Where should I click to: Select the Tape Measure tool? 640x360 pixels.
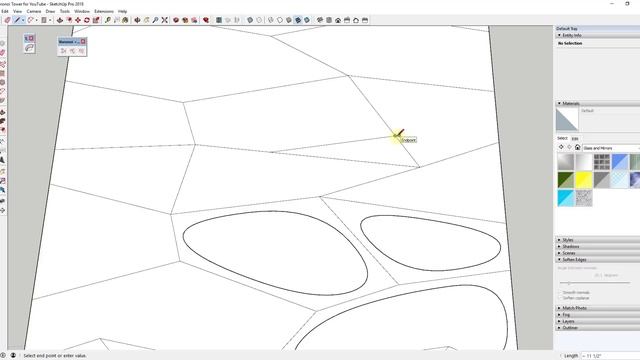pyautogui.click(x=108, y=20)
